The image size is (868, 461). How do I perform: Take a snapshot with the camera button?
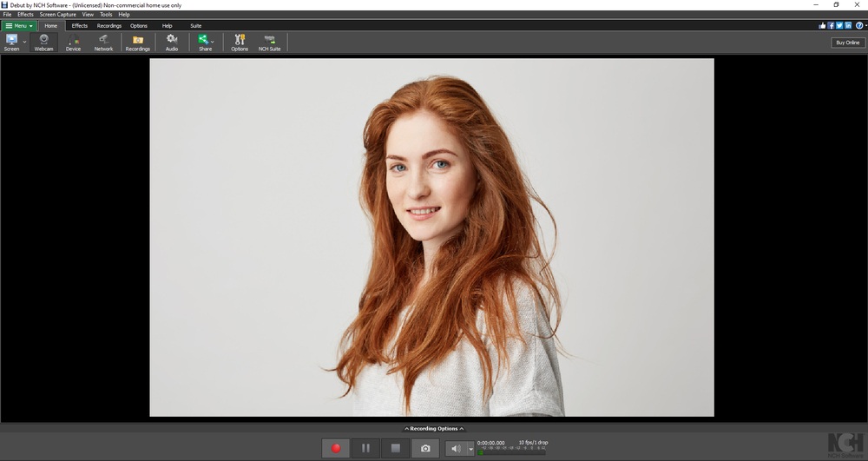425,448
